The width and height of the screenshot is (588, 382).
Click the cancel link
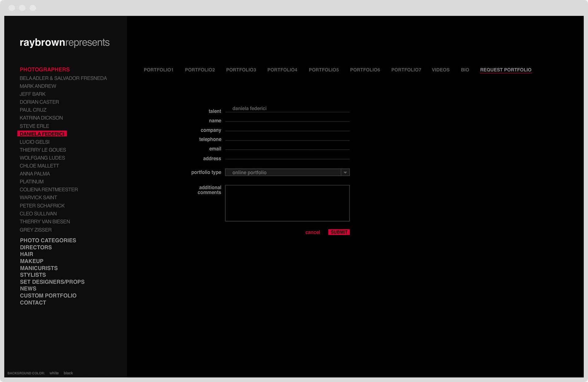coord(312,232)
